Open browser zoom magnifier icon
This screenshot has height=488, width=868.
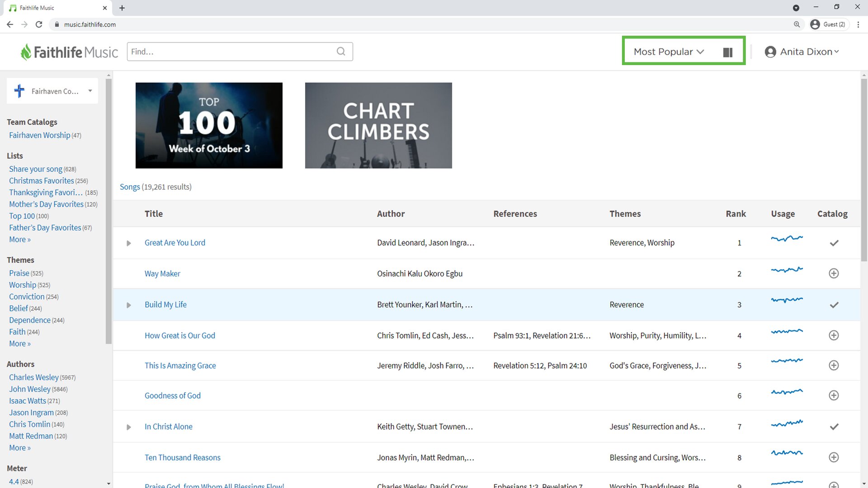(x=797, y=24)
